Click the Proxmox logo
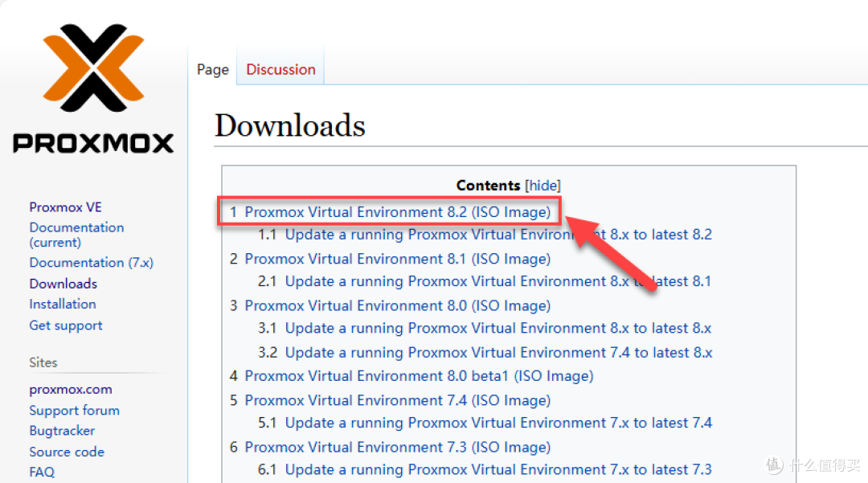Screen dimensions: 868x483 (x=93, y=88)
